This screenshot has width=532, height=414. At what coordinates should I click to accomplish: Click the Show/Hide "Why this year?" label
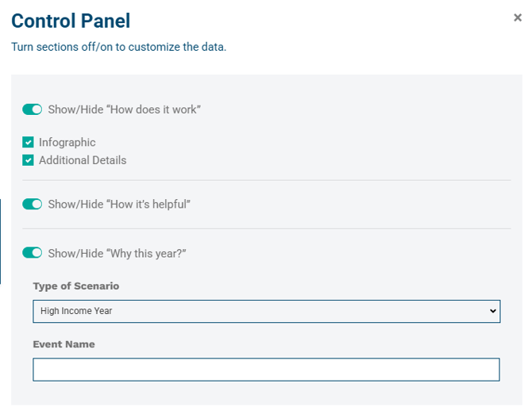click(117, 253)
